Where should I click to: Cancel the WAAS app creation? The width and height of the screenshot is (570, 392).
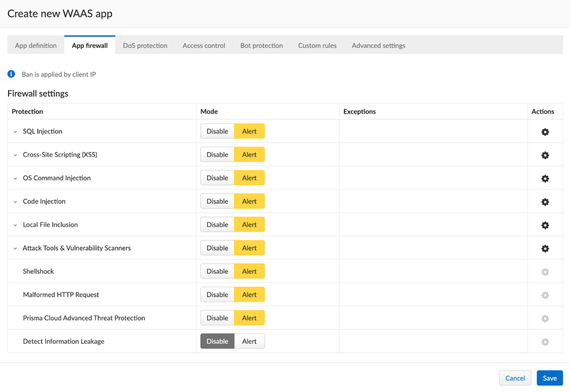pos(515,378)
